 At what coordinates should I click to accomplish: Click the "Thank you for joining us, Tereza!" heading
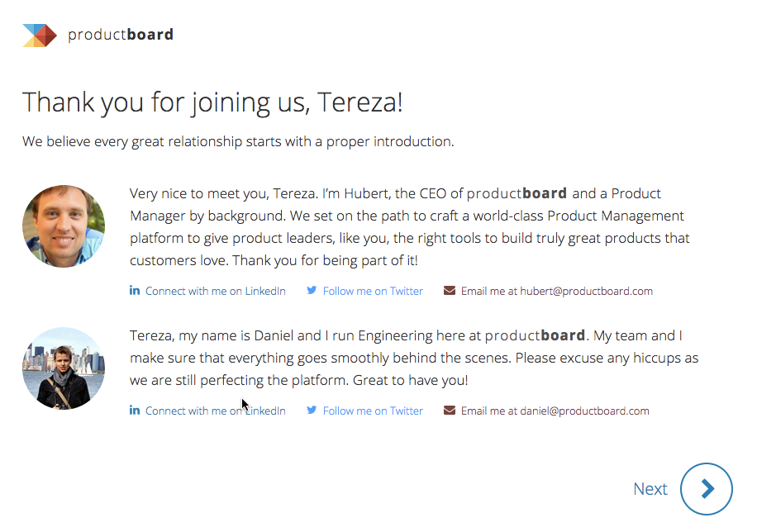click(212, 102)
